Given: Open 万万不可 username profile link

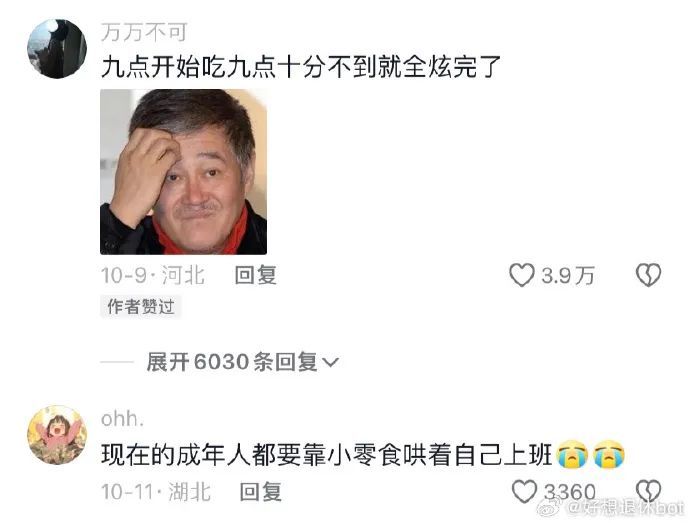Looking at the screenshot, I should click(x=144, y=32).
